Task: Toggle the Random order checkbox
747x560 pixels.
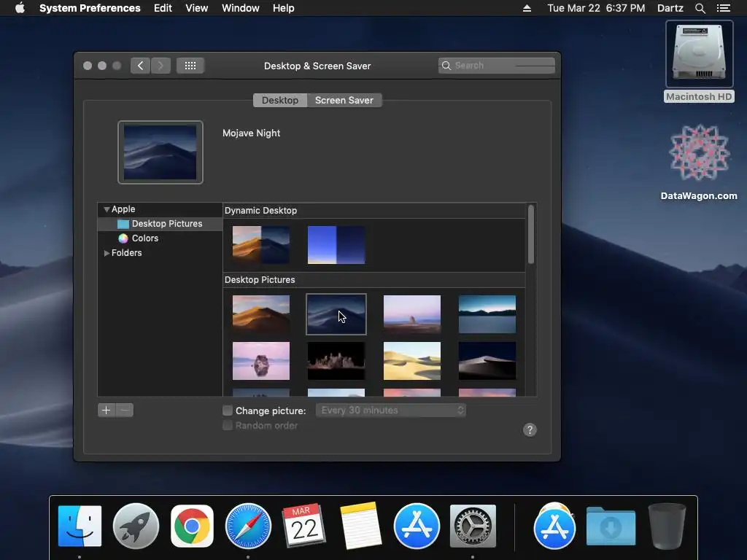Action: point(228,425)
